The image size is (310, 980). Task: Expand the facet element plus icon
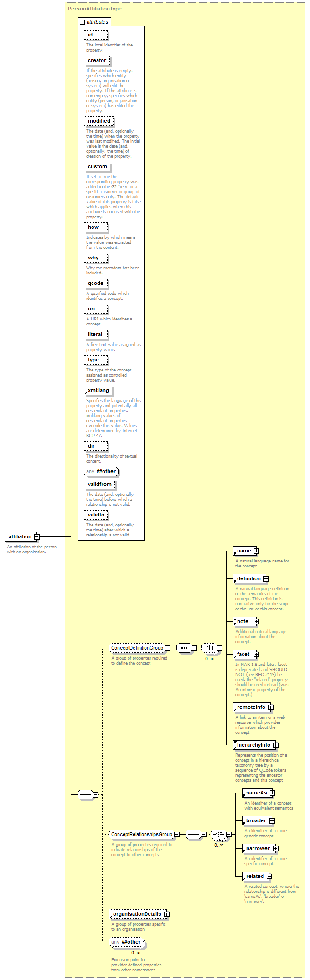point(257,655)
